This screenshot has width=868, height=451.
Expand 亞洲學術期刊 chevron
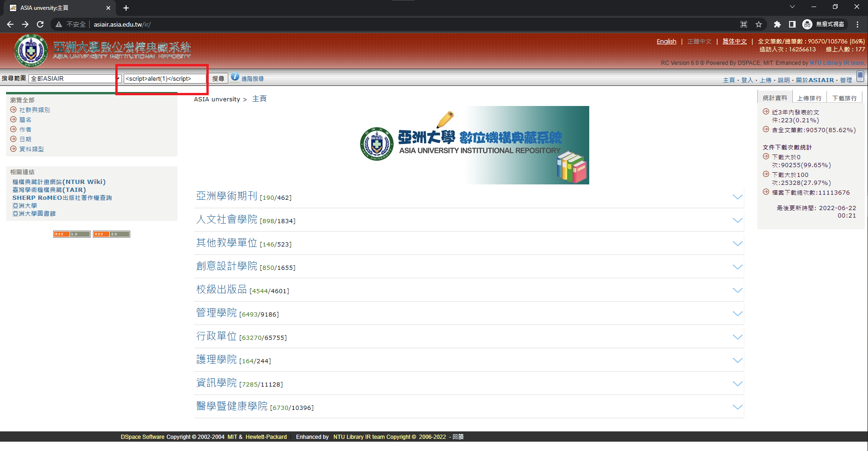(x=738, y=197)
